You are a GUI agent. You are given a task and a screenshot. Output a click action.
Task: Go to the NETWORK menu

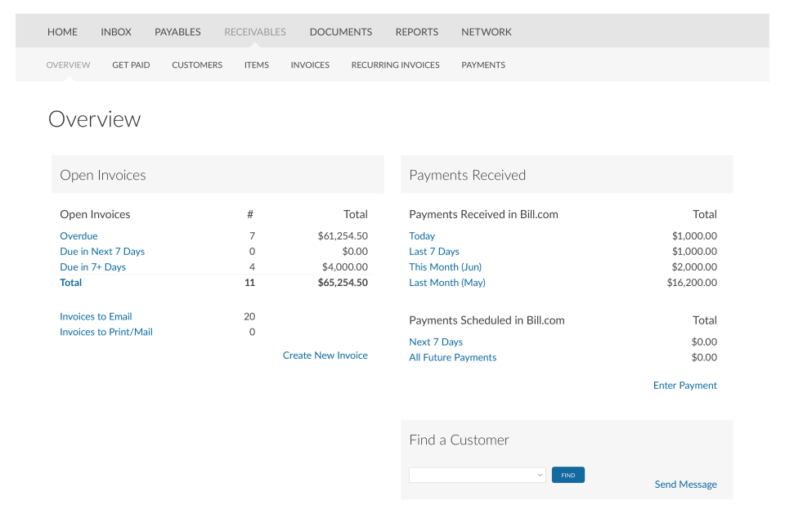(x=486, y=32)
